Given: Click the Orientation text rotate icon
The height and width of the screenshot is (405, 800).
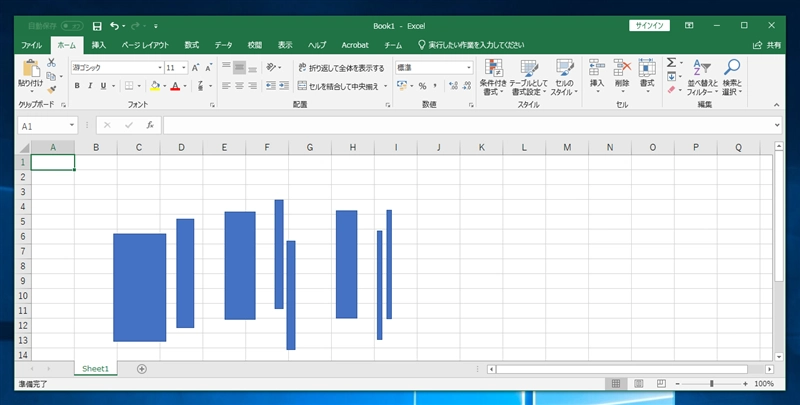Looking at the screenshot, I should (271, 67).
